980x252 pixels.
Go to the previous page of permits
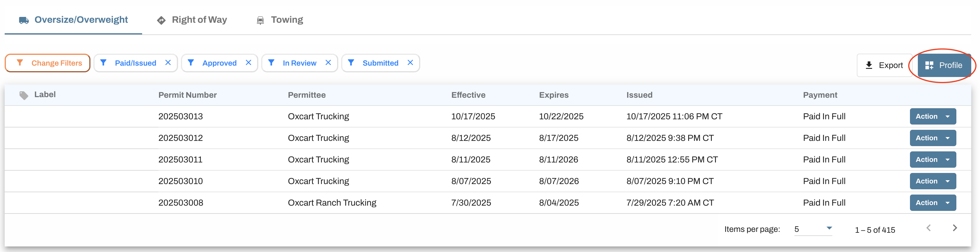coord(929,228)
